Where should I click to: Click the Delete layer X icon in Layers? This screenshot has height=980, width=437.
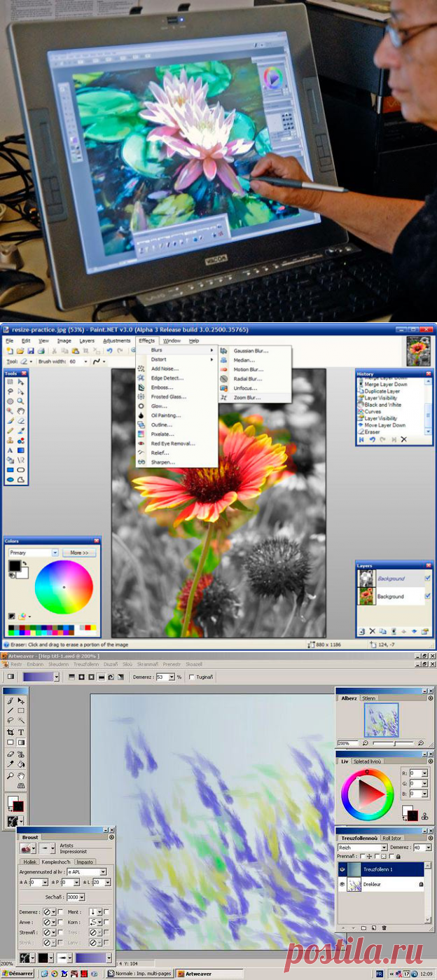point(372,631)
